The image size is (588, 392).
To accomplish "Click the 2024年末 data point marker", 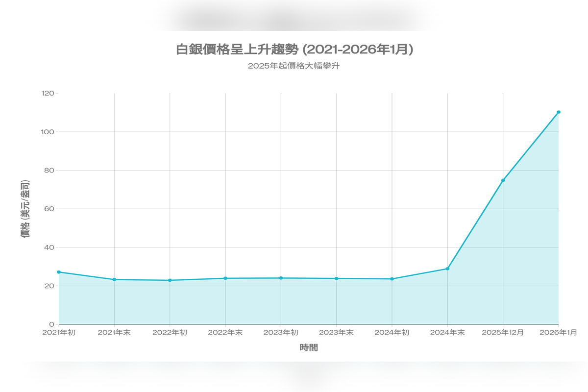I will 447,269.
